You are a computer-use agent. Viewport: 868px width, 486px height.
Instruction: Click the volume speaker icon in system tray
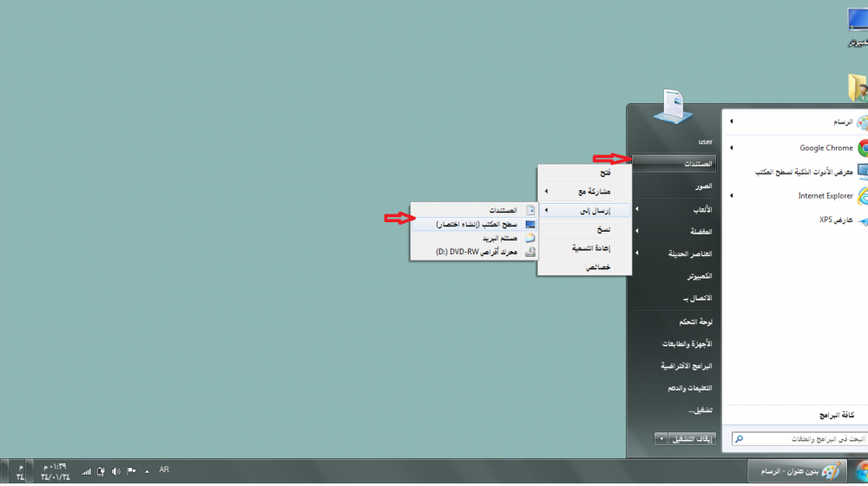(116, 471)
